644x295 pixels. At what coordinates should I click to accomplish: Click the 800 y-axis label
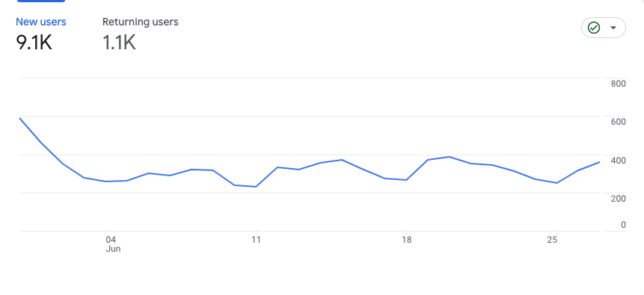[x=618, y=84]
